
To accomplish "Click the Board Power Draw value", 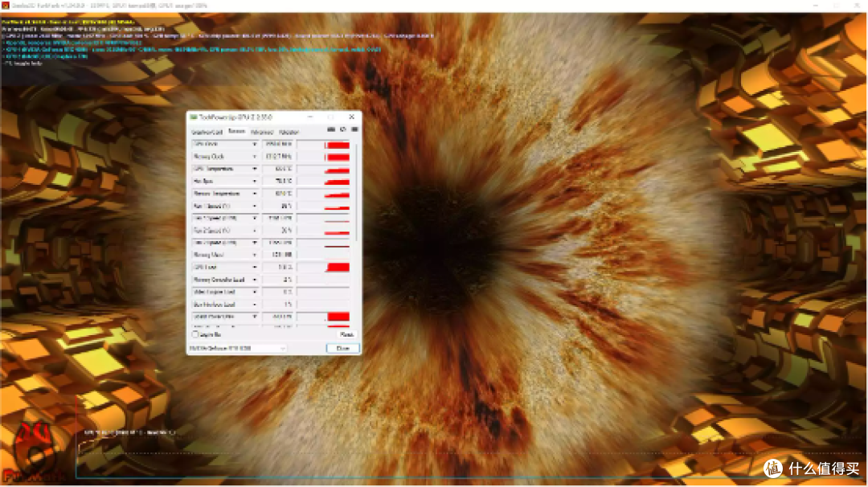I will click(278, 317).
